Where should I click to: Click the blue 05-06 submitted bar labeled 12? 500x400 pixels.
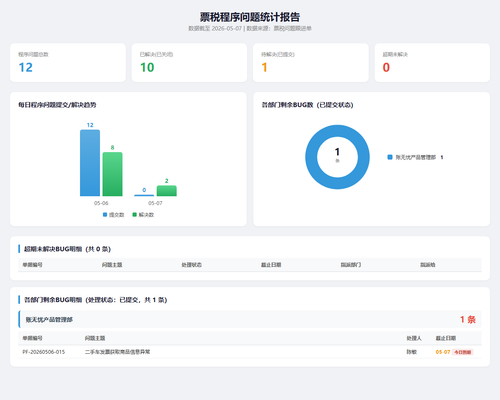click(x=90, y=163)
